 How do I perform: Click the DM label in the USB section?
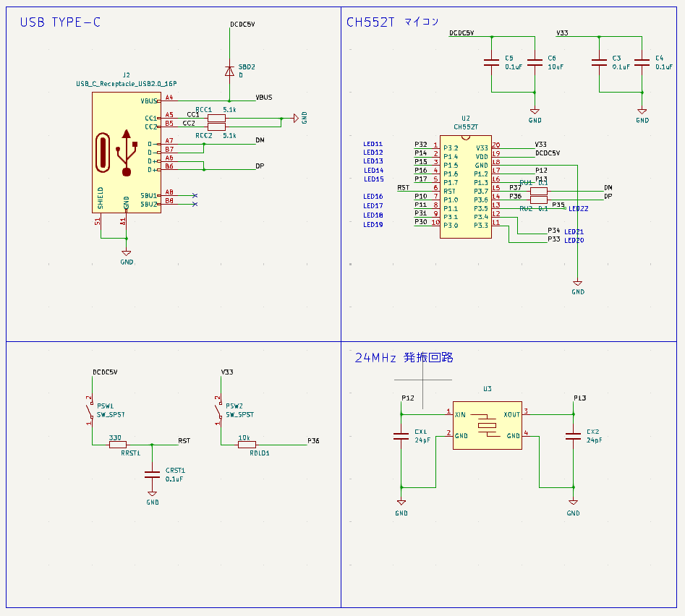(260, 140)
